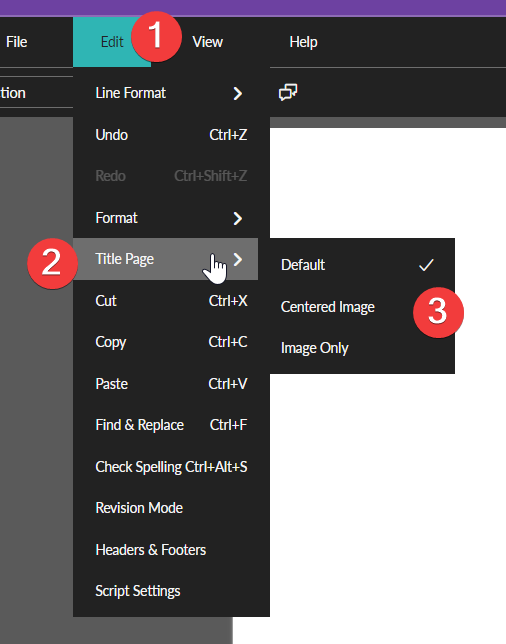Viewport: 506px width, 644px height.
Task: Open the Help menu
Action: tap(303, 42)
